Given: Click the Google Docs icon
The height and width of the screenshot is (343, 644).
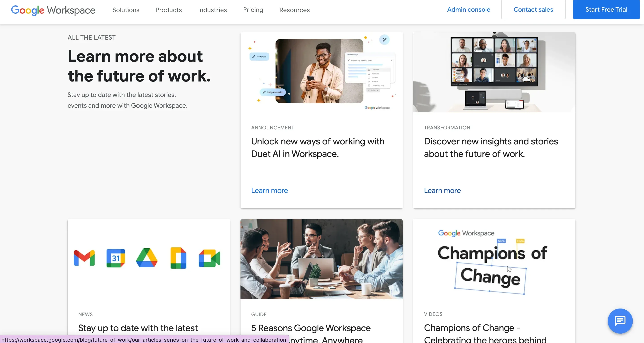Looking at the screenshot, I should [178, 257].
